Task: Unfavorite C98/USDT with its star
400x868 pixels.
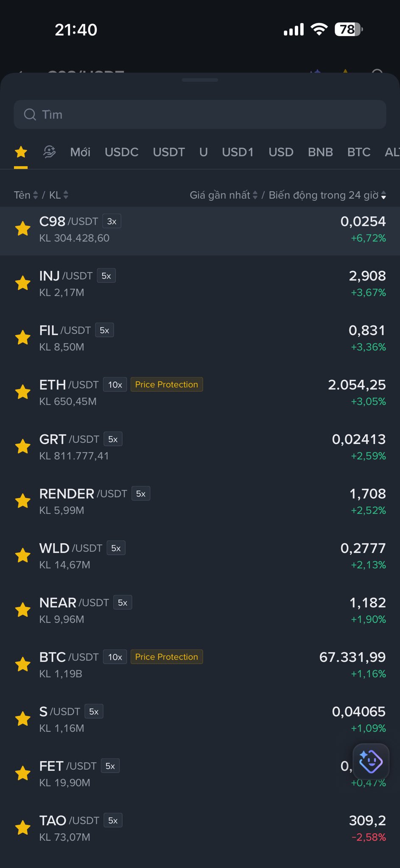Action: coord(23,229)
